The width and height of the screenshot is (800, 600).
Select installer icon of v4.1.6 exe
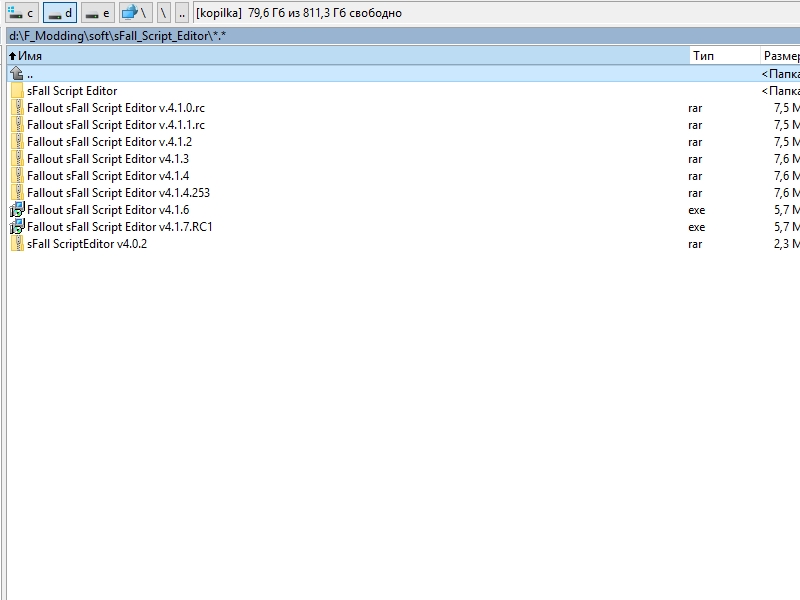tap(17, 210)
